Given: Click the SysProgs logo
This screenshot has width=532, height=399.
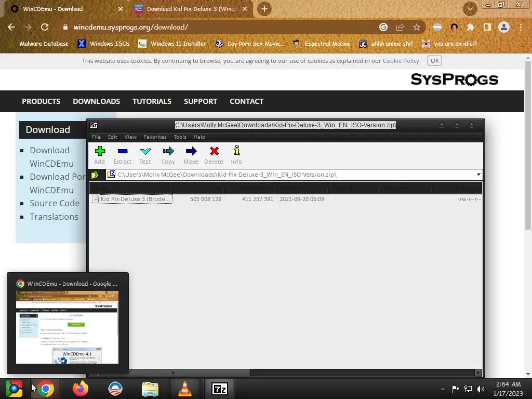Looking at the screenshot, I should tap(454, 79).
